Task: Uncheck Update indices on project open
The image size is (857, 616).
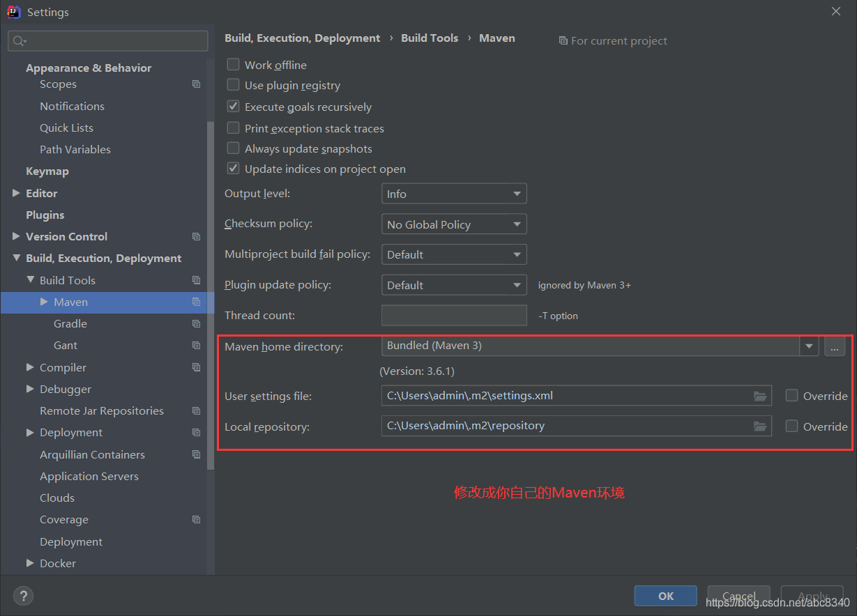Action: pyautogui.click(x=233, y=169)
